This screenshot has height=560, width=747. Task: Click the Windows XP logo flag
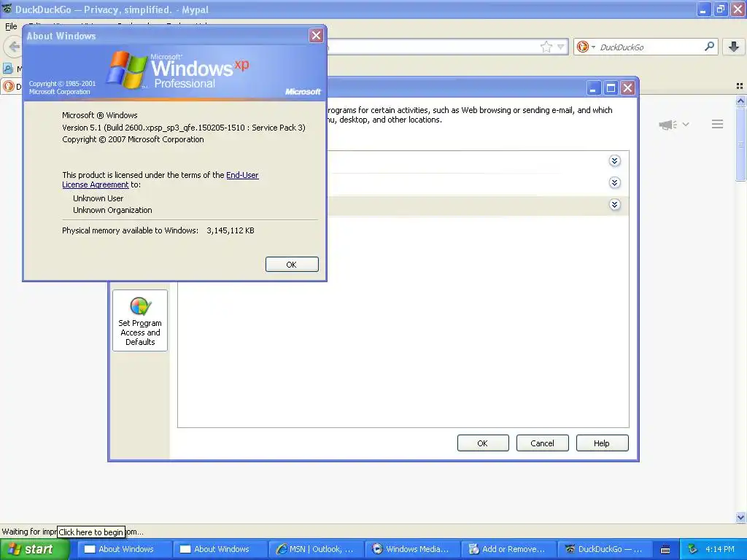pos(127,70)
